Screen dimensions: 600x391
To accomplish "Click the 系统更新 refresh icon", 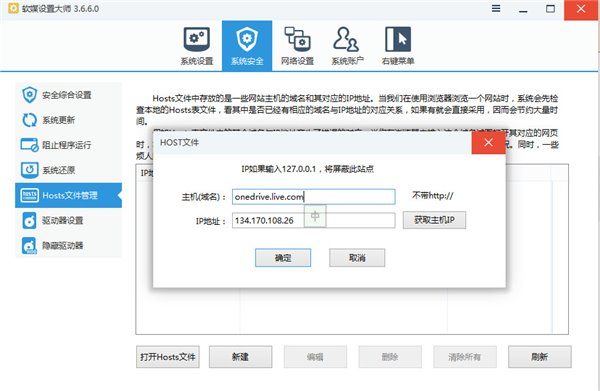I will click(29, 120).
